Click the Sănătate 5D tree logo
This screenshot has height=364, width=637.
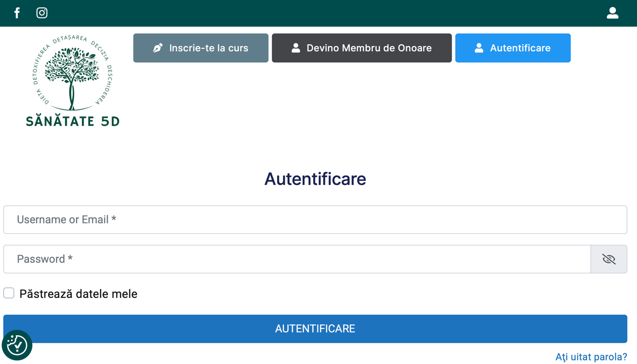point(73,74)
